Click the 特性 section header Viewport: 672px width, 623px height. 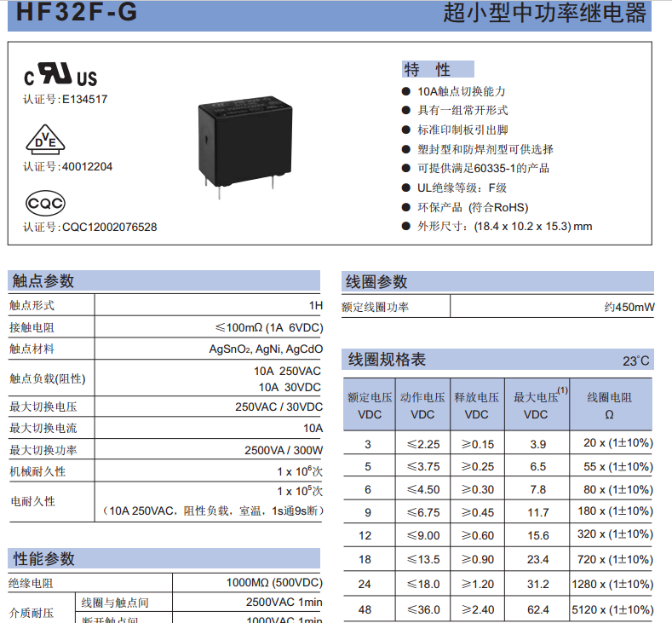(x=438, y=70)
